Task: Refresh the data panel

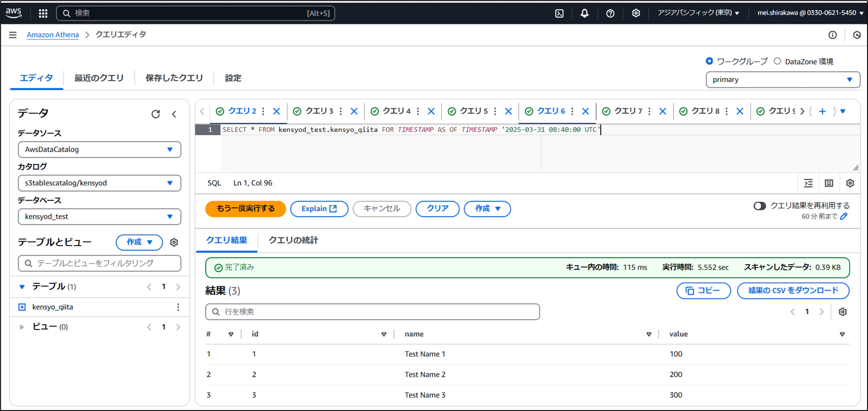Action: click(156, 114)
